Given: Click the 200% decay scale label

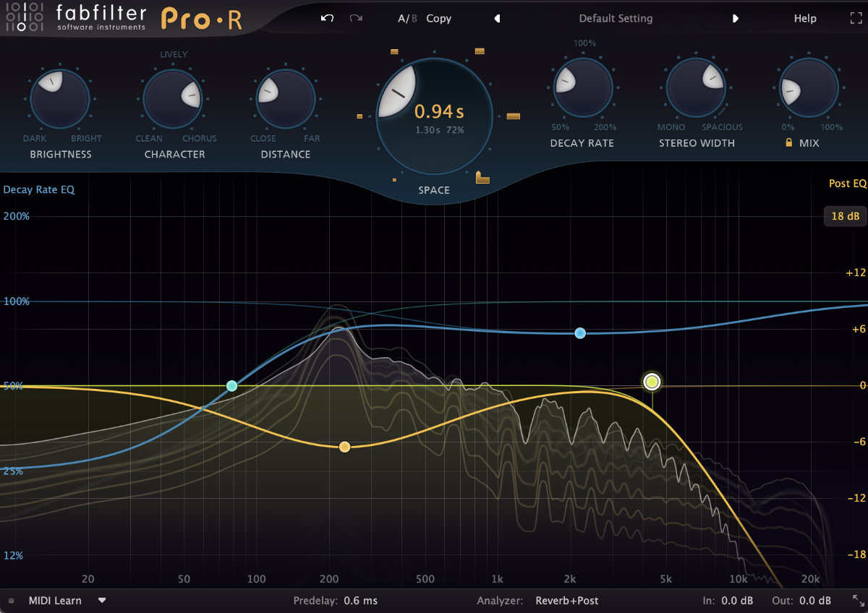Looking at the screenshot, I should click(x=15, y=216).
